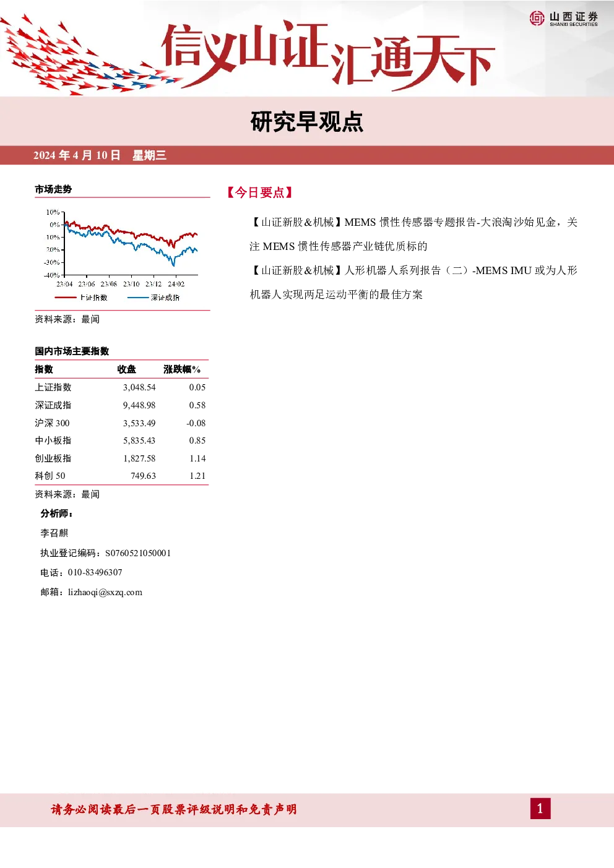
Task: Select the date 2024 年 4 月 10 日
Action: tap(77, 155)
